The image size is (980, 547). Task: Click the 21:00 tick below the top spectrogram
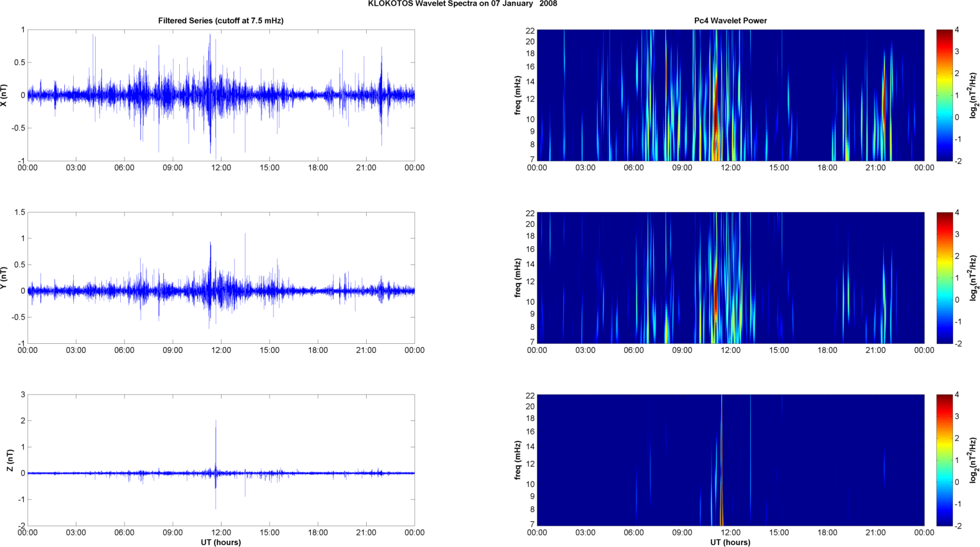click(875, 168)
